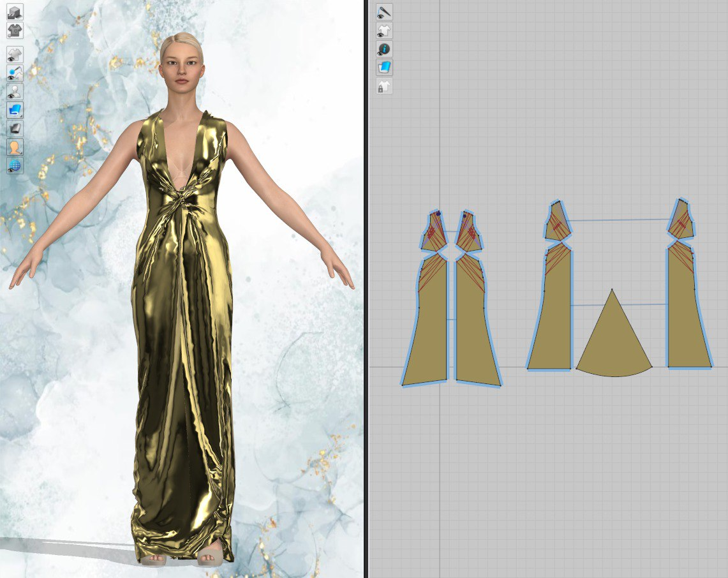This screenshot has height=578, width=728.
Task: Toggle the 2D sewing needle display icon
Action: (384, 11)
